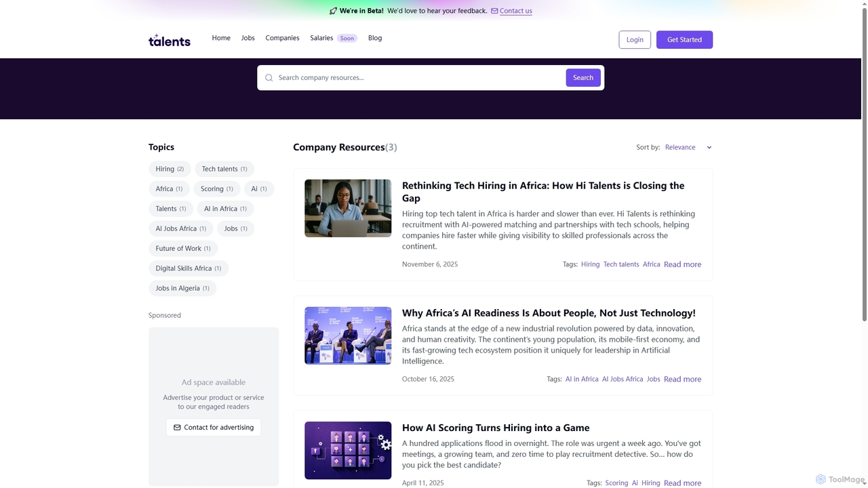Filter by the Hiring (2) topic chip
This screenshot has height=488, width=868.
tap(170, 169)
